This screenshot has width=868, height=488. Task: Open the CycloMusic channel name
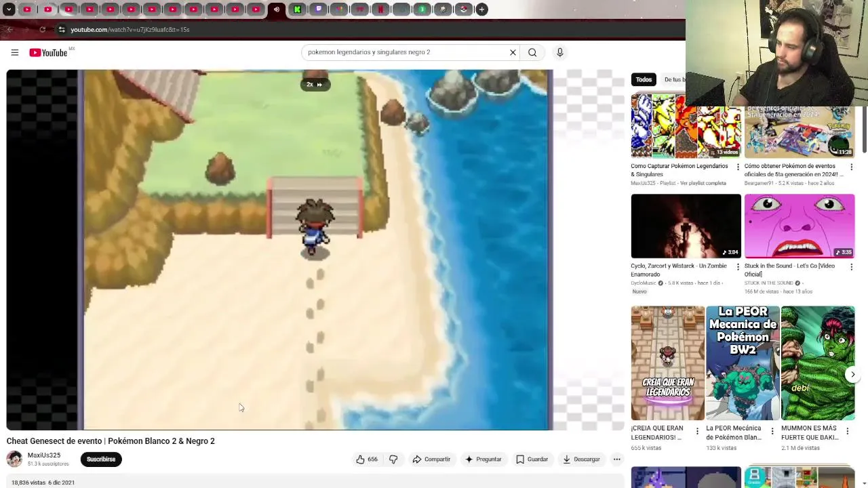point(644,283)
